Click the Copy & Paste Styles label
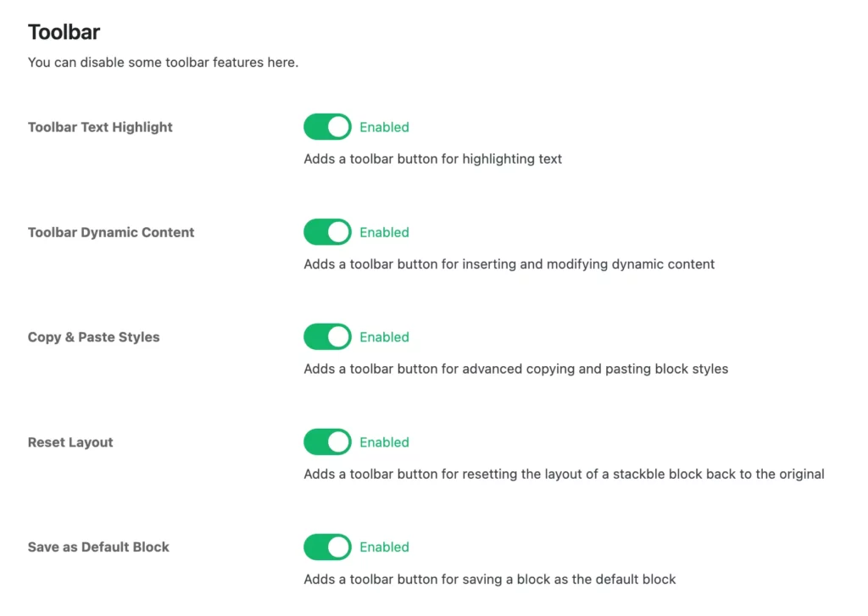The image size is (868, 616). click(93, 337)
